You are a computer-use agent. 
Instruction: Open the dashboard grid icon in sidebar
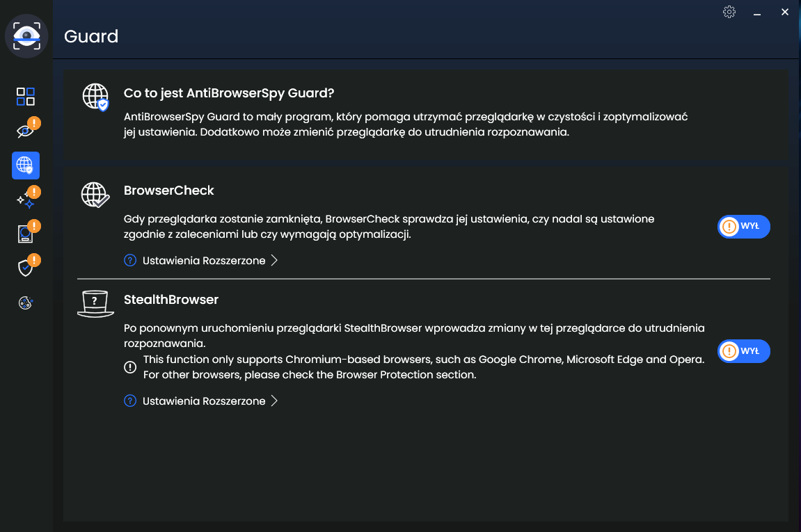(x=26, y=97)
